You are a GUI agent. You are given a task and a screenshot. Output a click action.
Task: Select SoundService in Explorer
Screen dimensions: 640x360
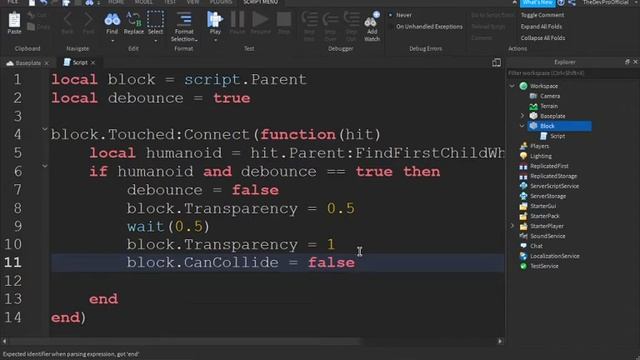pos(547,236)
